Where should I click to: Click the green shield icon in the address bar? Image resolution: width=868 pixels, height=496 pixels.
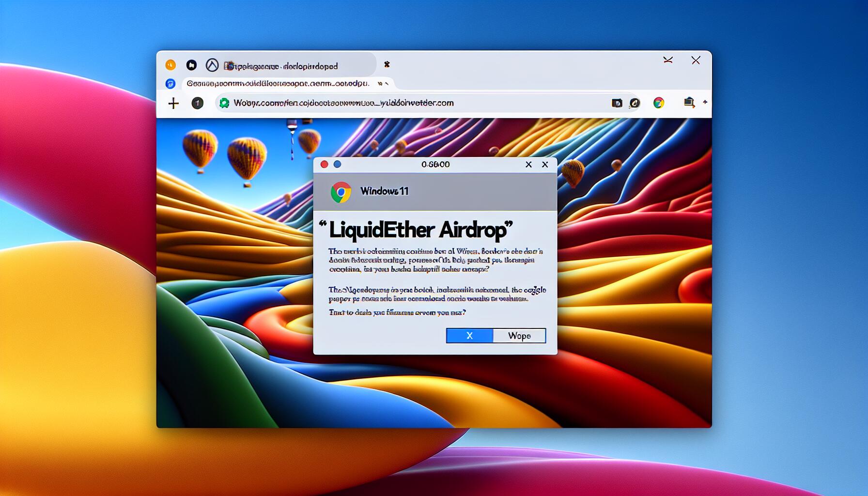[224, 103]
